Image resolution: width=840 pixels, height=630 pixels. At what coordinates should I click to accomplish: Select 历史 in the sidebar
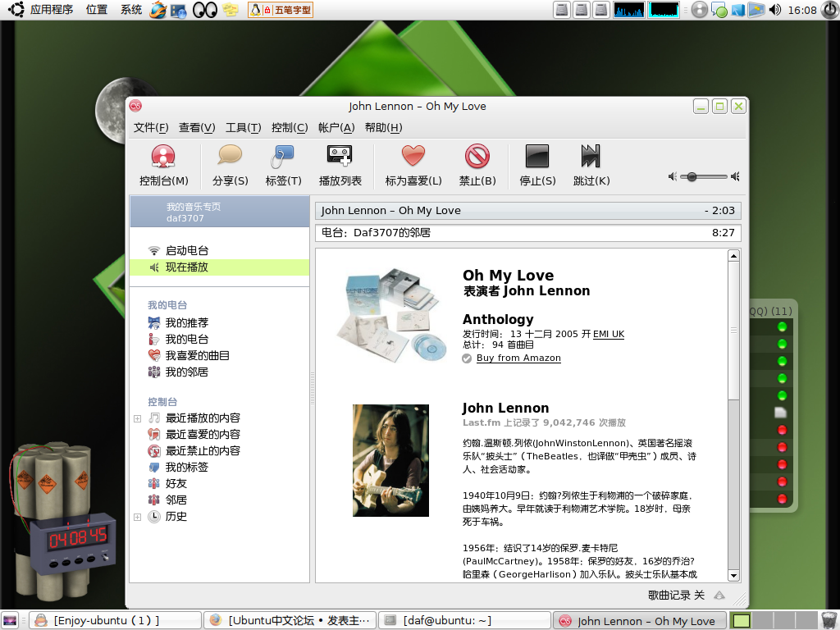coord(176,517)
